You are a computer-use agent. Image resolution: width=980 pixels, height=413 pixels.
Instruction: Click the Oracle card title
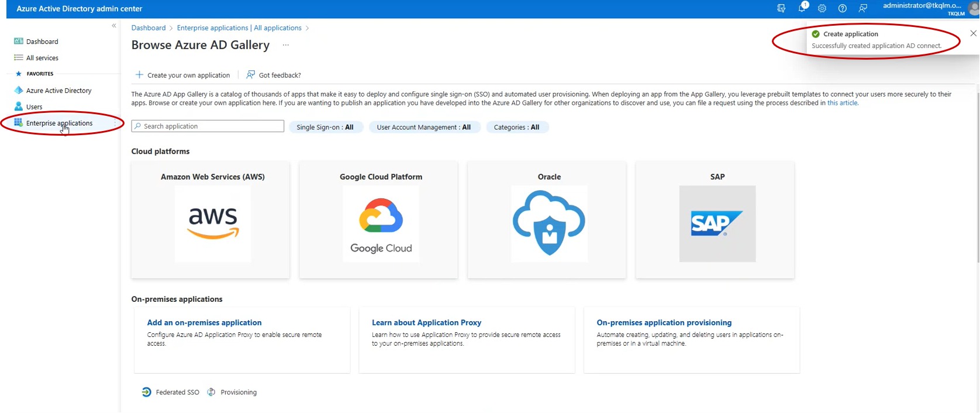[549, 177]
